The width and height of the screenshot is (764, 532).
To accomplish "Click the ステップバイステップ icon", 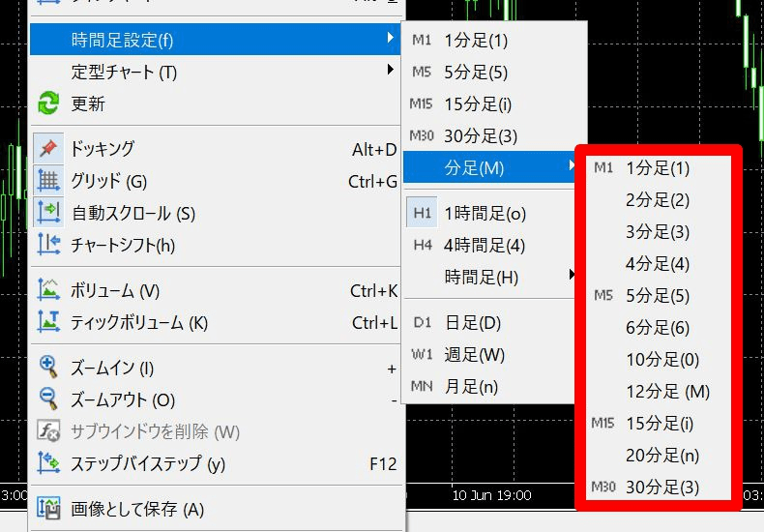I will point(48,463).
